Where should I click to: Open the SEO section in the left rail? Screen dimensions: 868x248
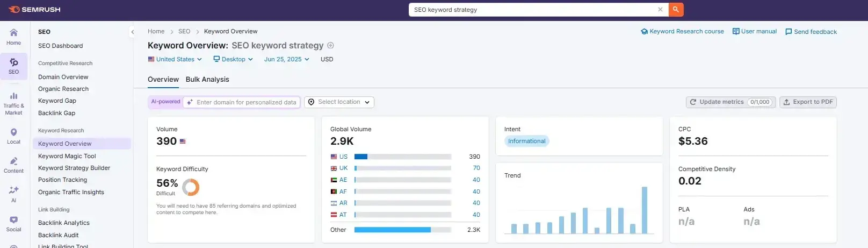[x=13, y=66]
